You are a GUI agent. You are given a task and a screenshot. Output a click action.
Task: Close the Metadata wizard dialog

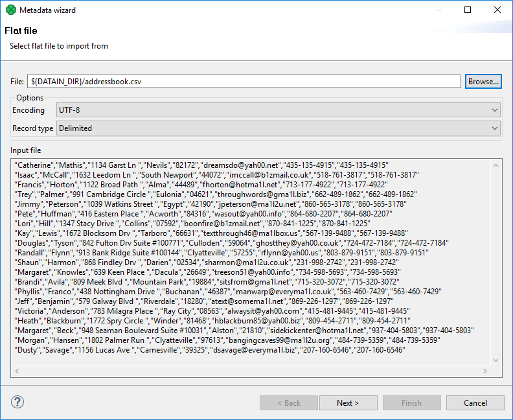[x=497, y=10]
